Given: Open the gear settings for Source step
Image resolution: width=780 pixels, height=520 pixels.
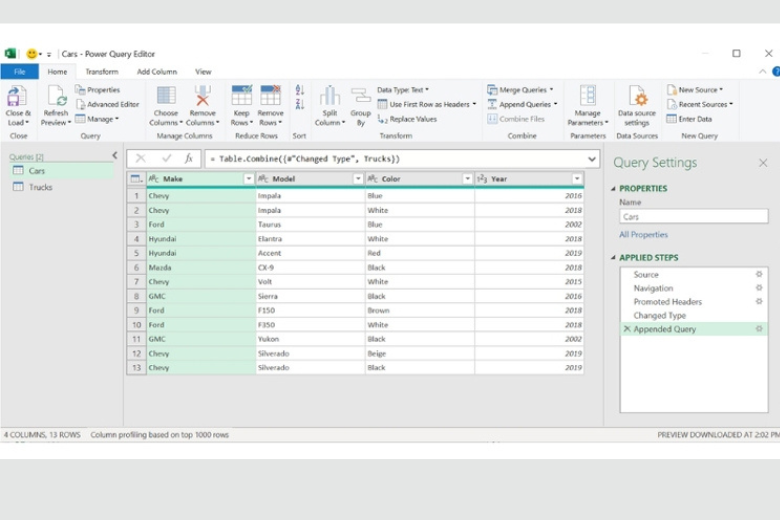Looking at the screenshot, I should 758,274.
